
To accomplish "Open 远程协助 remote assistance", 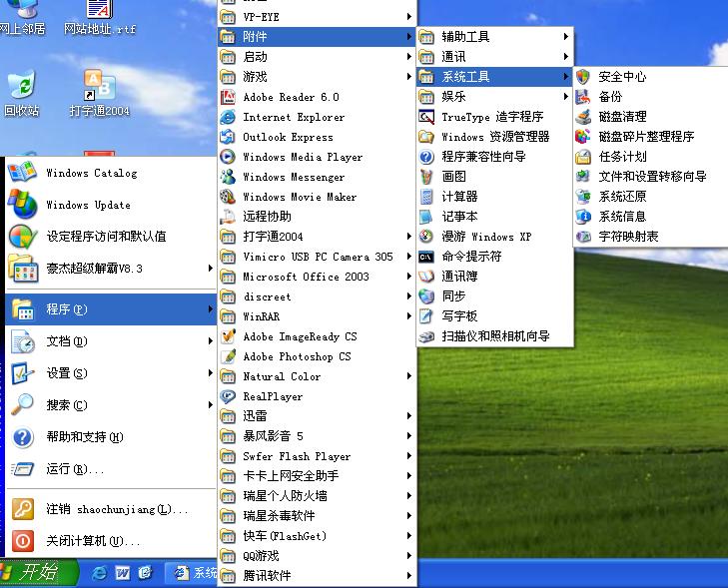I will pos(318,217).
